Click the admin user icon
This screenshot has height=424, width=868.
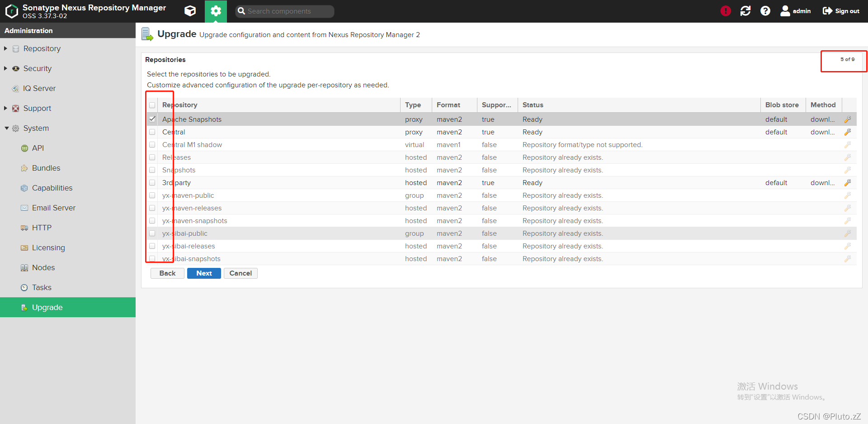(x=785, y=11)
